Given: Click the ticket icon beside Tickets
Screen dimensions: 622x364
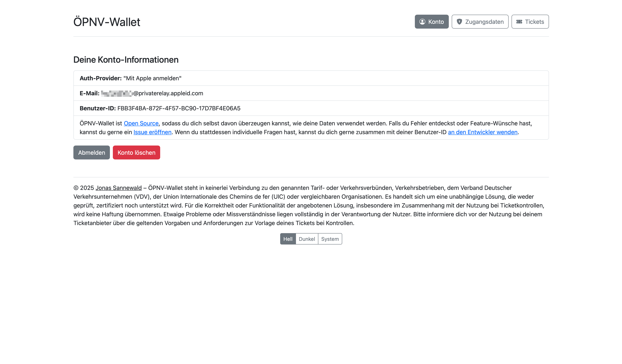Looking at the screenshot, I should [519, 22].
